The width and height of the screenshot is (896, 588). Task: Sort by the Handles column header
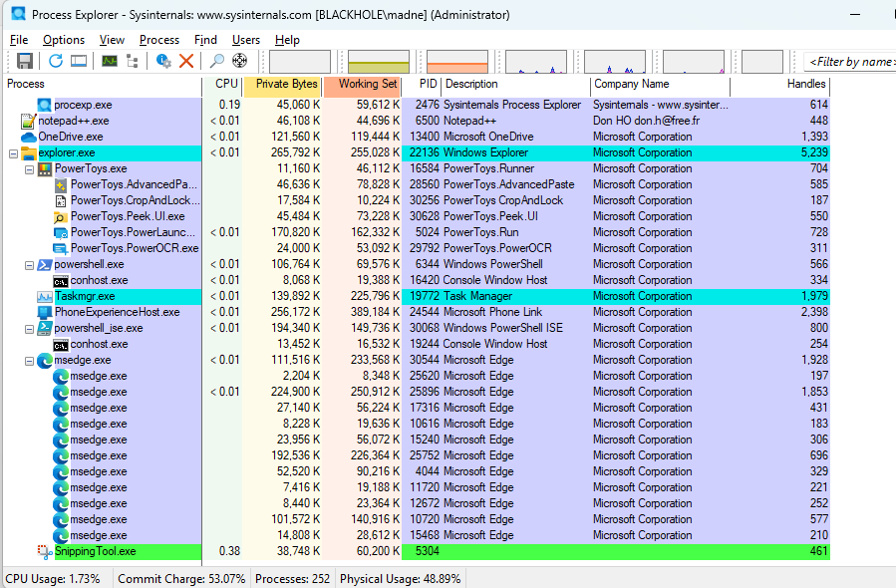(780, 85)
